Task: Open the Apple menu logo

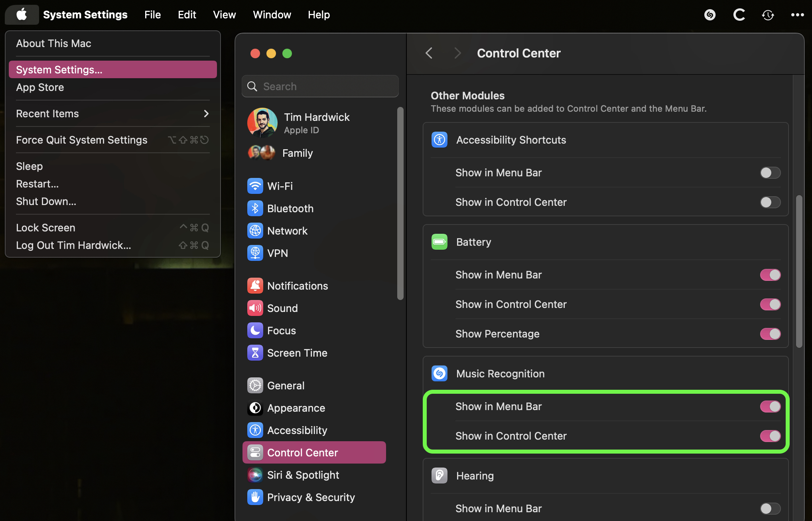Action: (22, 15)
